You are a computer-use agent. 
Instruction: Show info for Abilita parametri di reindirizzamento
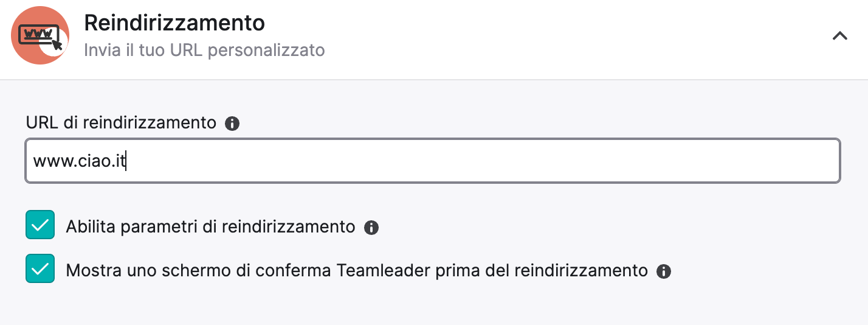371,228
